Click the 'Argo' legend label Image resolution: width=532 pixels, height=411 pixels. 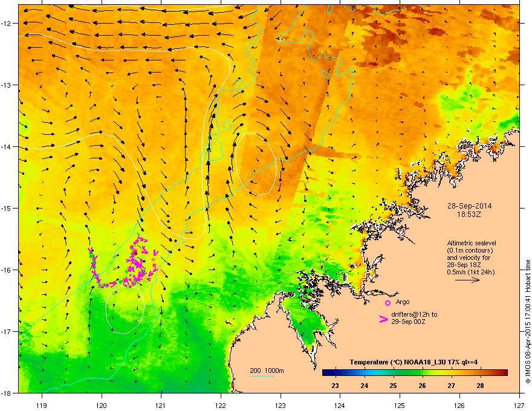[403, 302]
